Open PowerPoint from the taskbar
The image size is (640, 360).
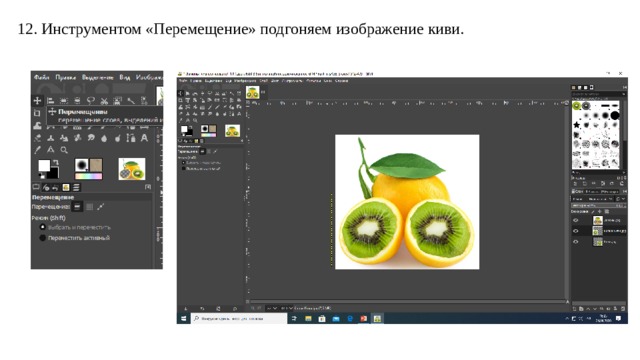click(364, 319)
